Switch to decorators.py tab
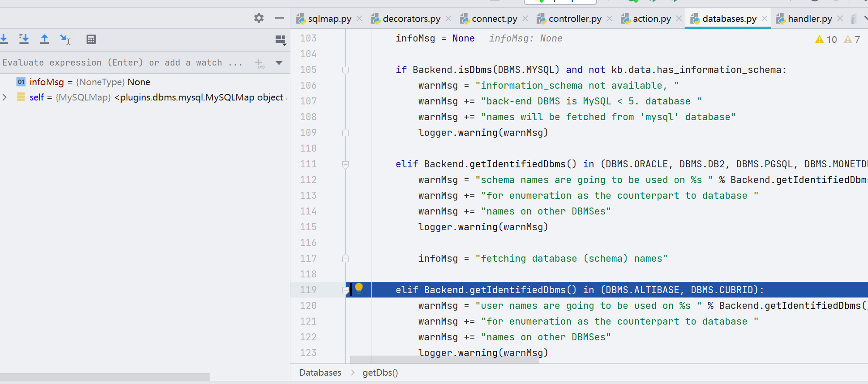The width and height of the screenshot is (868, 384). coord(411,19)
